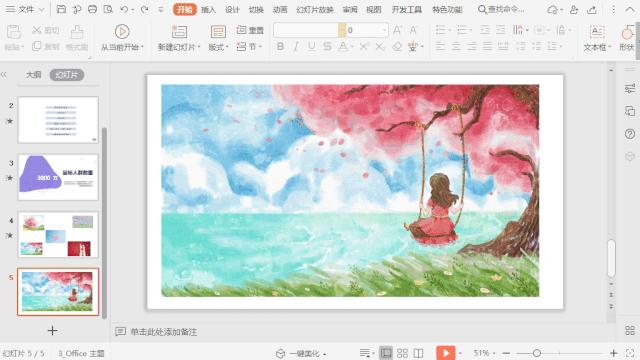Collapse the slide panel with the « arrows

(x=4, y=75)
